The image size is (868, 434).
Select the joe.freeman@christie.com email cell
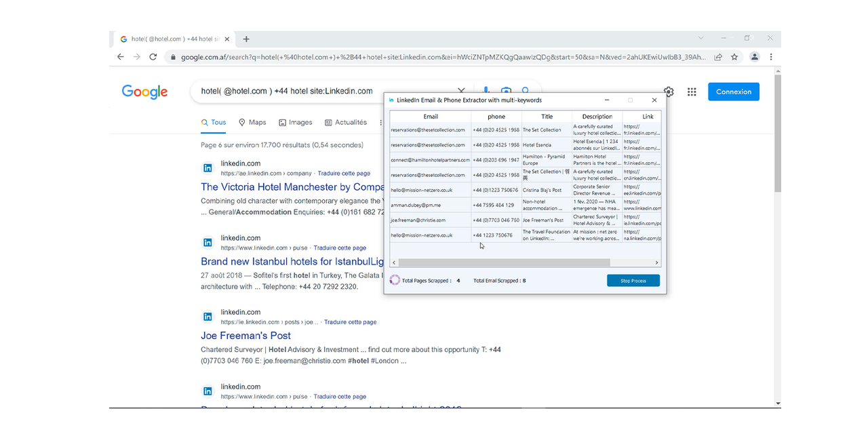coord(431,220)
